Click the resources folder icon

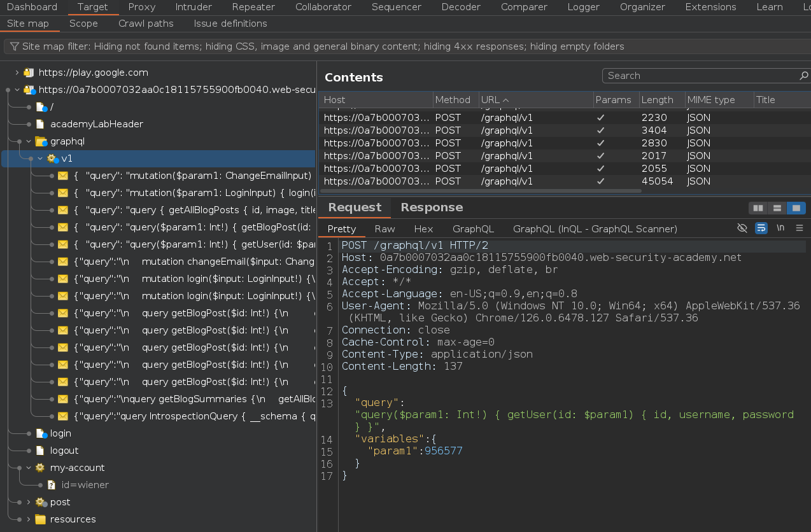click(x=40, y=519)
